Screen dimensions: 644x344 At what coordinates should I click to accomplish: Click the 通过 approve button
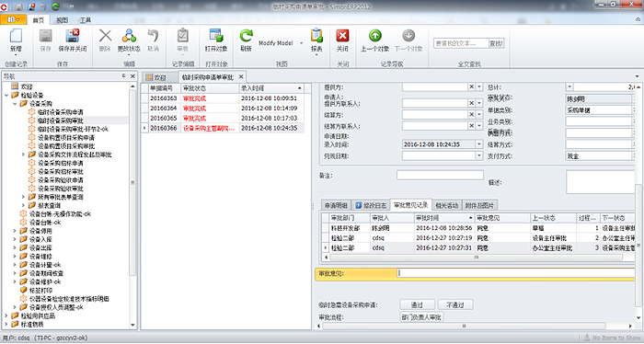tap(417, 304)
